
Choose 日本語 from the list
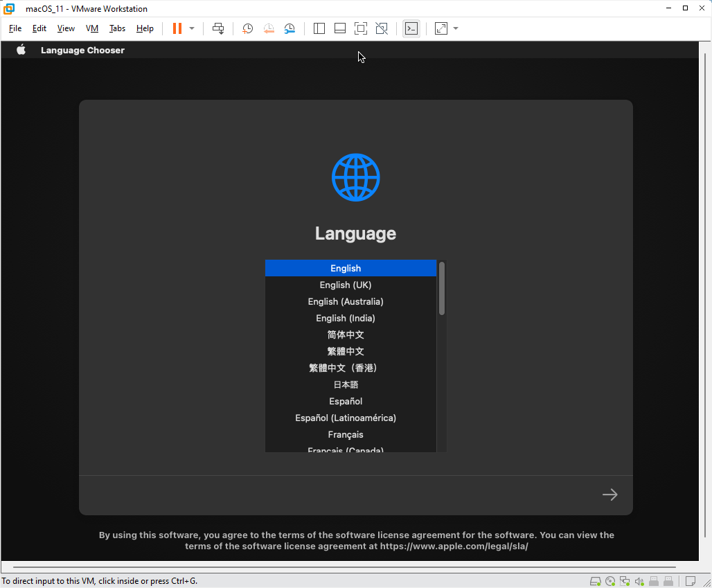coord(350,384)
